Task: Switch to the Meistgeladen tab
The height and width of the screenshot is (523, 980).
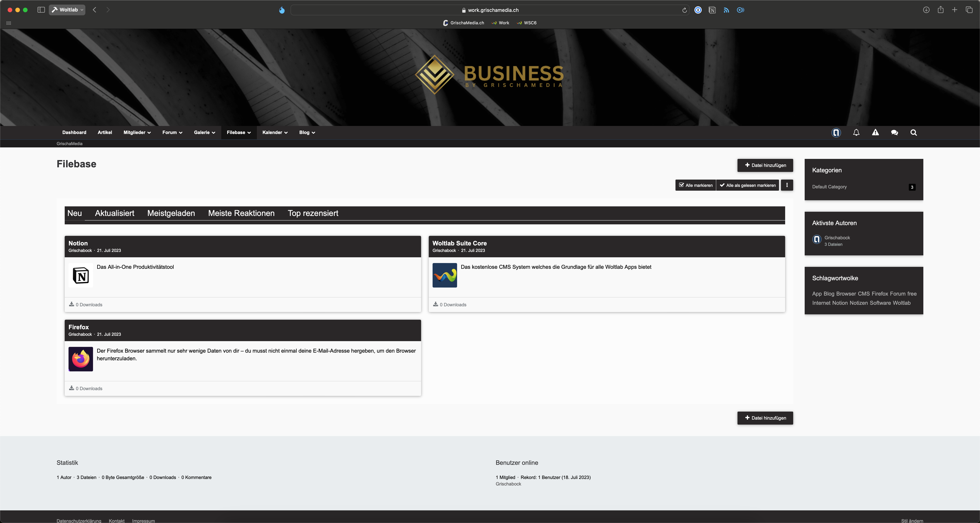Action: pyautogui.click(x=171, y=213)
